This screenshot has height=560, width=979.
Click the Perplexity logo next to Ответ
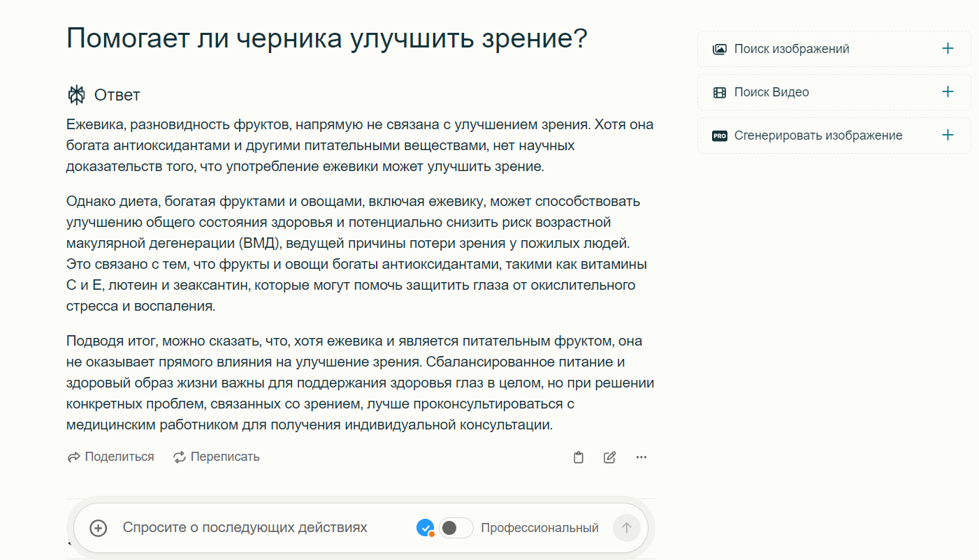(x=76, y=95)
